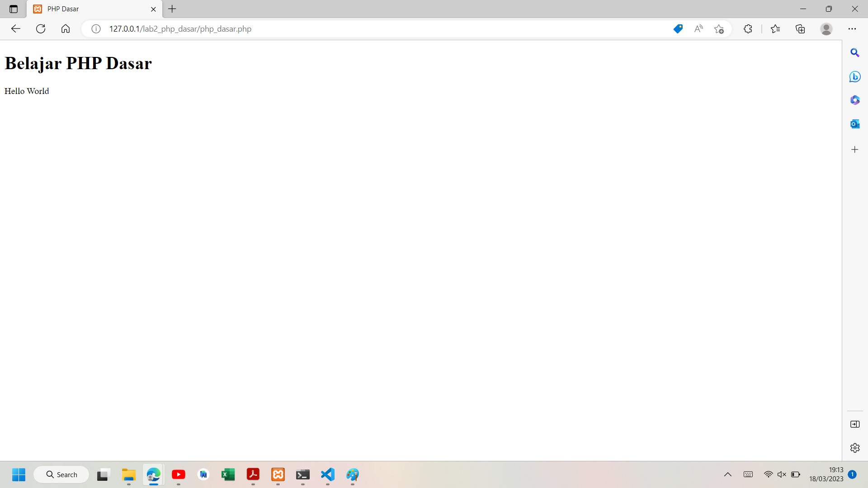Open the Favorites list
This screenshot has width=868, height=488.
click(775, 29)
